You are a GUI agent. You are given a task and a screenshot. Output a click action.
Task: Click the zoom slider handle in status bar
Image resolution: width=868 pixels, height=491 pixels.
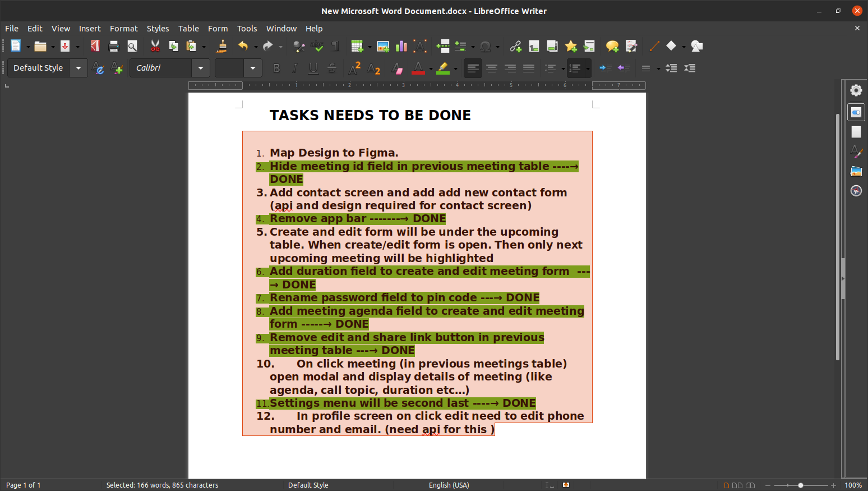pos(801,485)
